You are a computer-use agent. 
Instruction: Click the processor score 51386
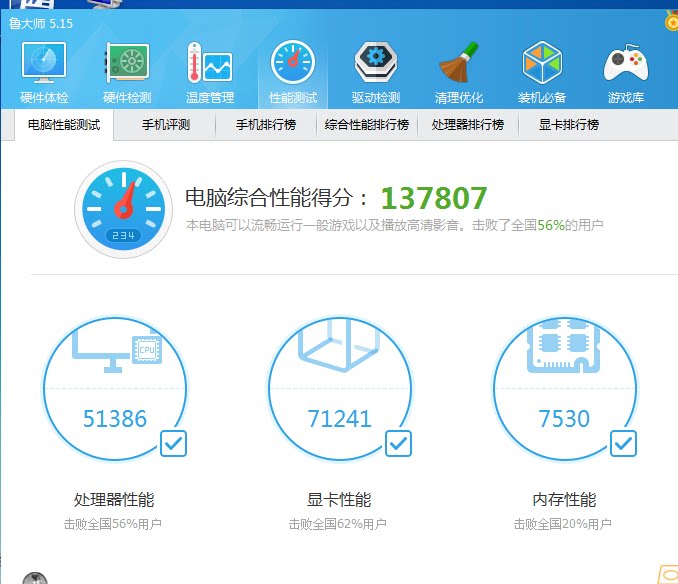pyautogui.click(x=115, y=419)
